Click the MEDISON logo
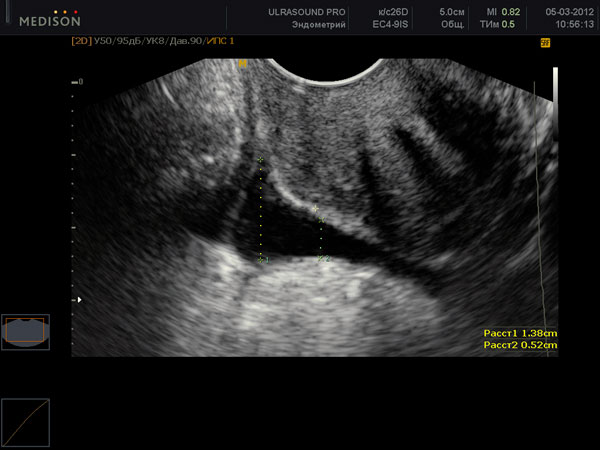The image size is (600, 450). coord(50,18)
